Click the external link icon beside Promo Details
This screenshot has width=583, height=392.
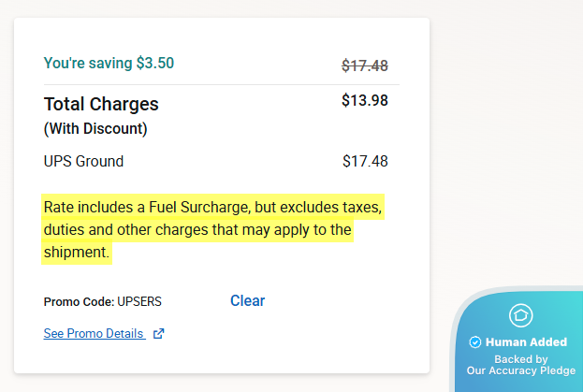point(158,333)
